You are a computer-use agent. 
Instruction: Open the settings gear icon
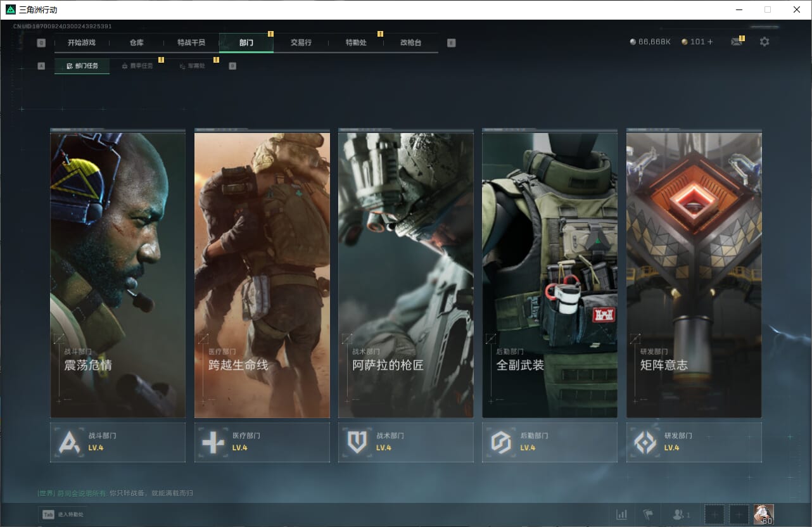pos(764,42)
